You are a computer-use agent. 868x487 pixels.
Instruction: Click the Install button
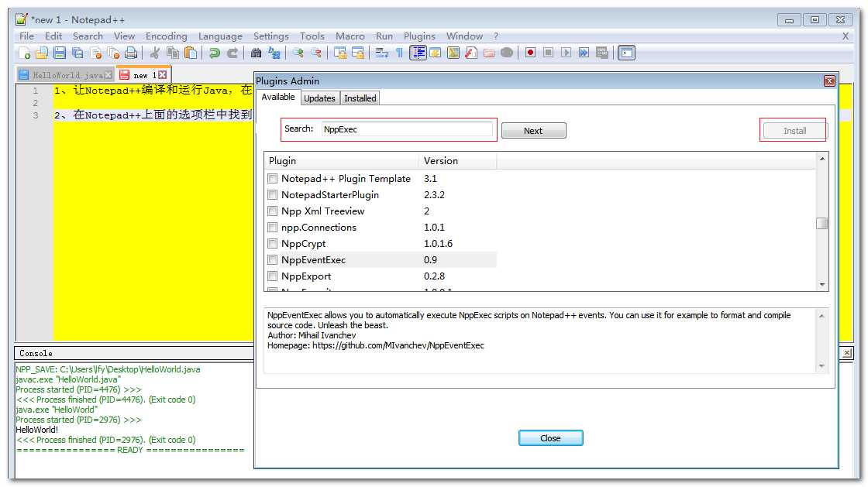[x=794, y=131]
